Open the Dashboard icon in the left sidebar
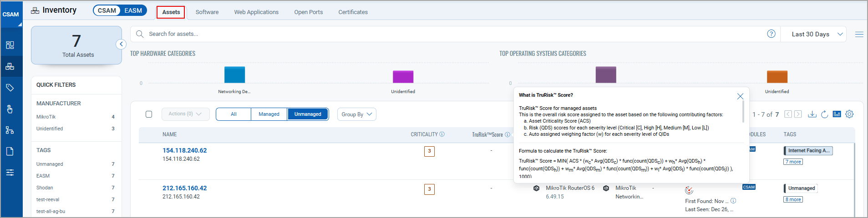This screenshot has width=868, height=218. coord(10,45)
